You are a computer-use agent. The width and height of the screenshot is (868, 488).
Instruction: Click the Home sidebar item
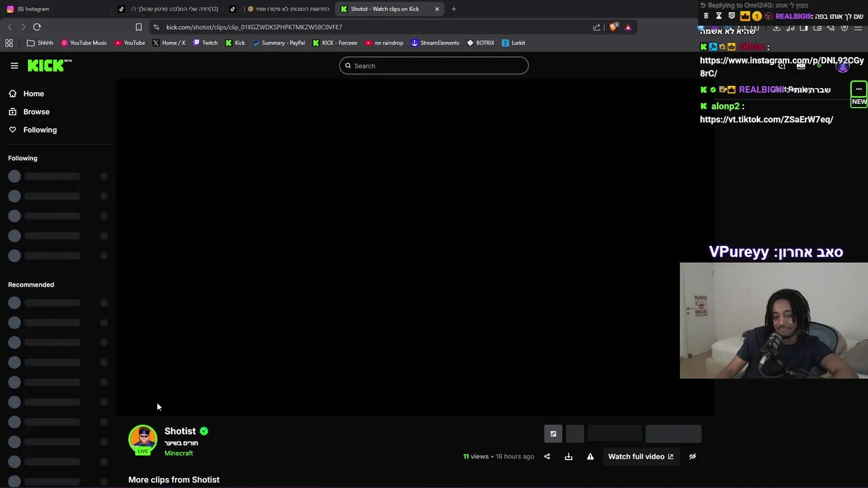pyautogui.click(x=26, y=94)
